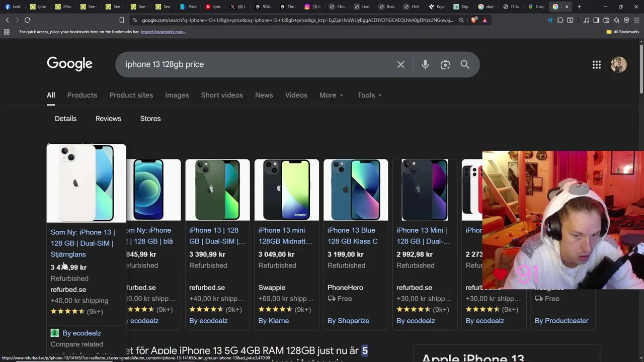The image size is (644, 362).
Task: Expand the Tools dropdown
Action: 369,95
